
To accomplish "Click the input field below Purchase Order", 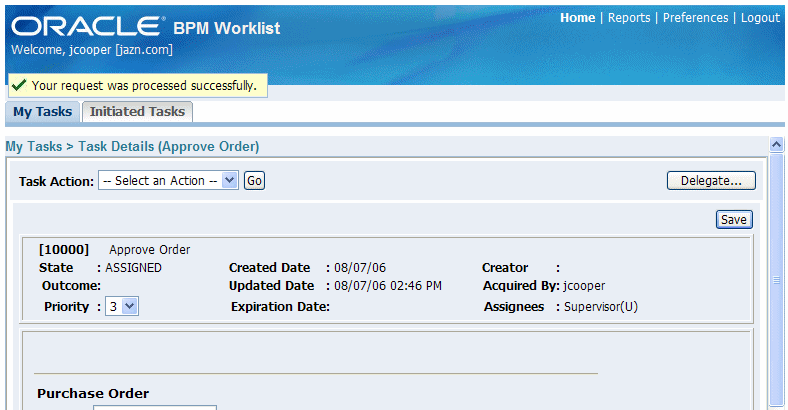I will (155, 407).
